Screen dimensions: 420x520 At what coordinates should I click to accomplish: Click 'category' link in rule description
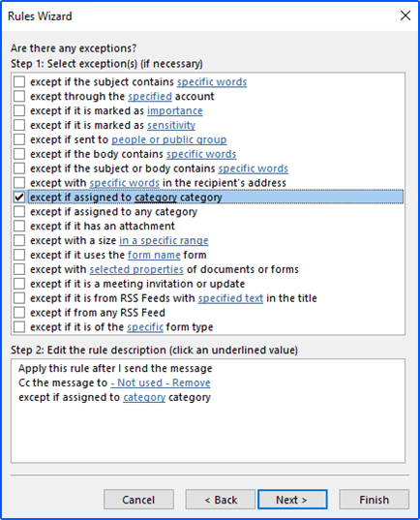click(x=144, y=397)
